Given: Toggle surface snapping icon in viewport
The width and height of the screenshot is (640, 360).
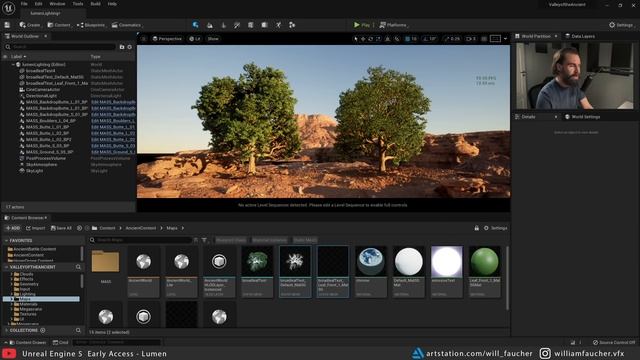Looking at the screenshot, I should click(397, 39).
